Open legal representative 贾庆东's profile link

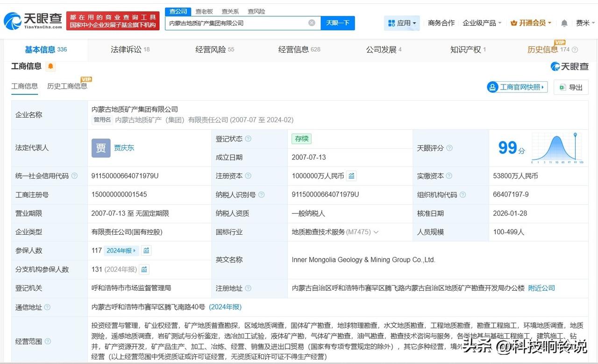point(124,148)
